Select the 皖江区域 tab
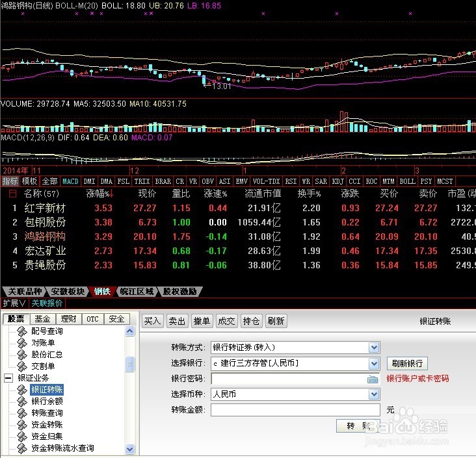This screenshot has width=476, height=458. pos(137,292)
